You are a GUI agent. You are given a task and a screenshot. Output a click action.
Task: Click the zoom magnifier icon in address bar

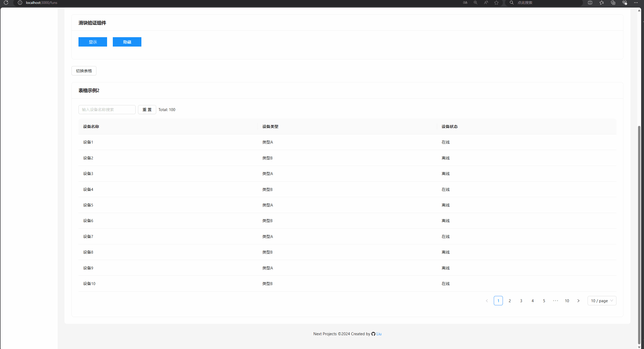(x=475, y=3)
